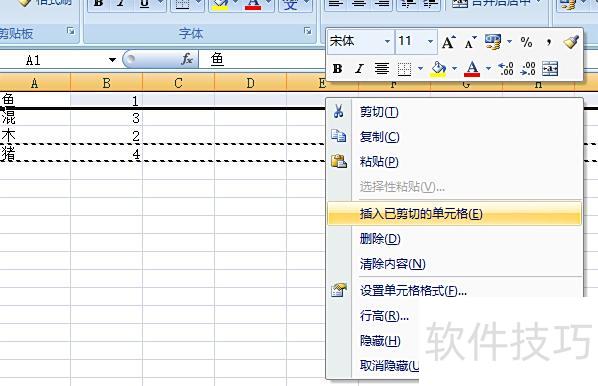Click the fx Insert Function icon
This screenshot has height=386, width=598.
coord(187,60)
